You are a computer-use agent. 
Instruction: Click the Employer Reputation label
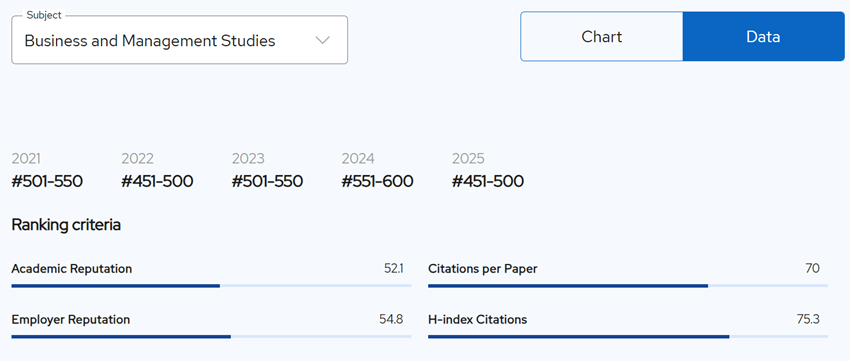click(x=70, y=320)
